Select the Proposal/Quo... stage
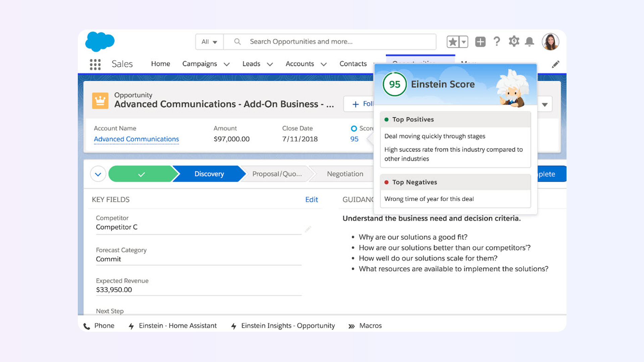Screen dimensions: 644x362 point(277,174)
